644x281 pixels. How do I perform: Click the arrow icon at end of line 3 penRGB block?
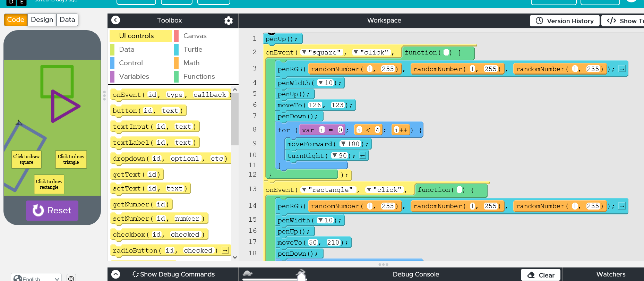pos(622,69)
